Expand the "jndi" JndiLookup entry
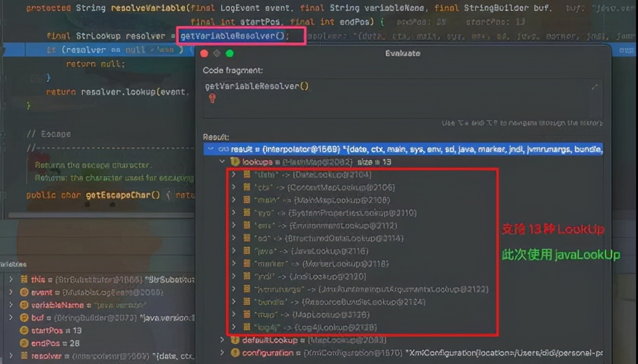Screen dimensions: 638x364 [x=234, y=276]
